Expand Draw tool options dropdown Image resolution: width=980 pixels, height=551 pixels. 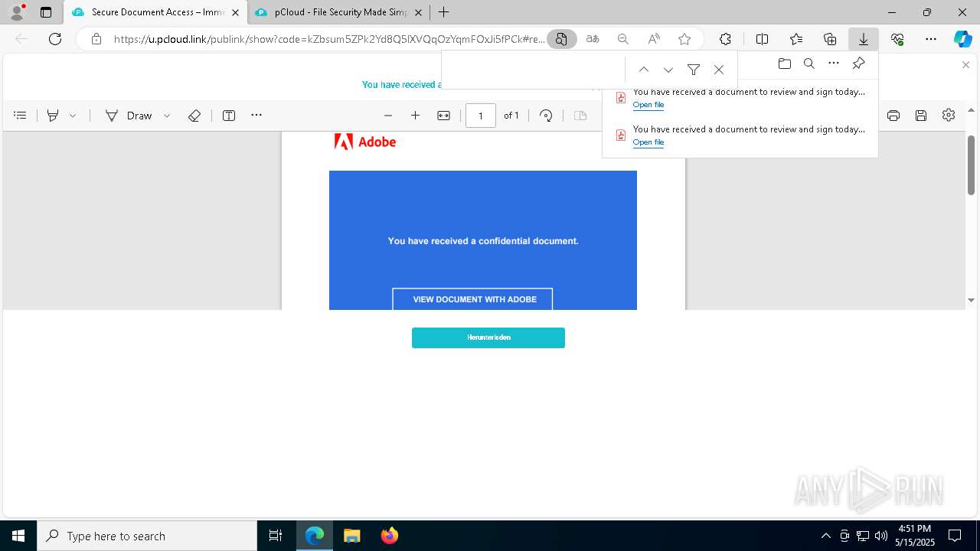tap(167, 116)
